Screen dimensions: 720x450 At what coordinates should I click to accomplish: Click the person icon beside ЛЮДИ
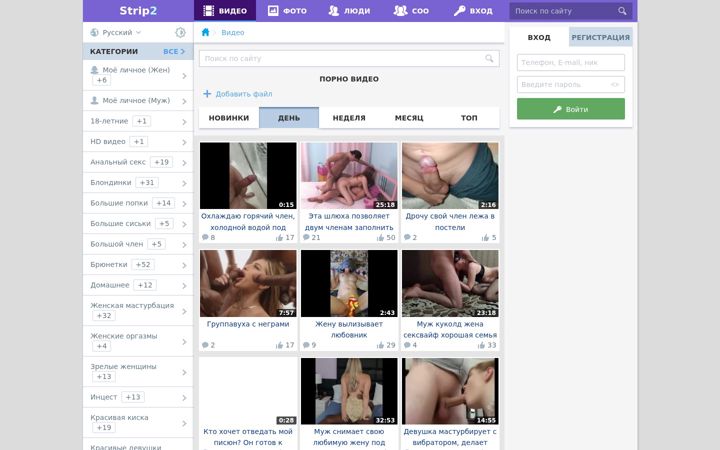[x=333, y=11]
